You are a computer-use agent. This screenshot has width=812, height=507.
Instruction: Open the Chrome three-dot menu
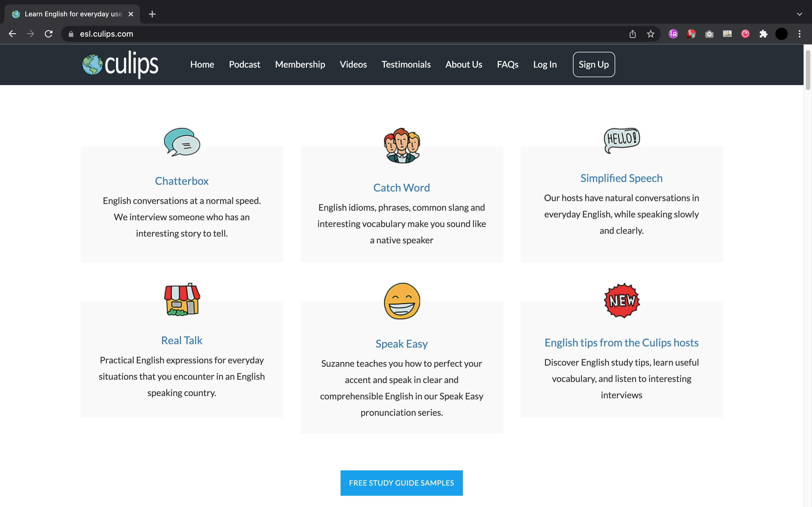[x=799, y=34]
